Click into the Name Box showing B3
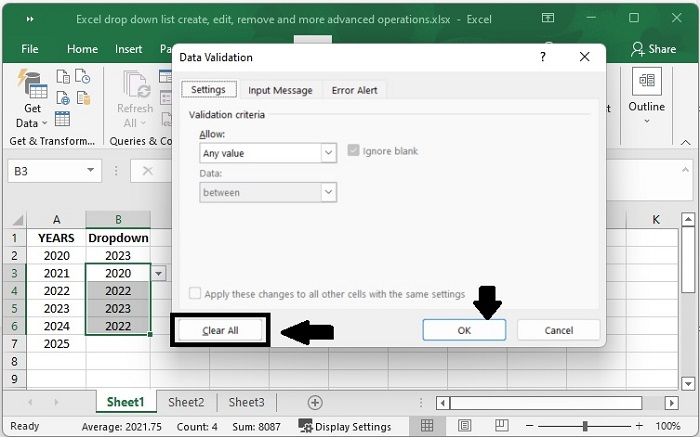This screenshot has width=700, height=437. click(47, 171)
